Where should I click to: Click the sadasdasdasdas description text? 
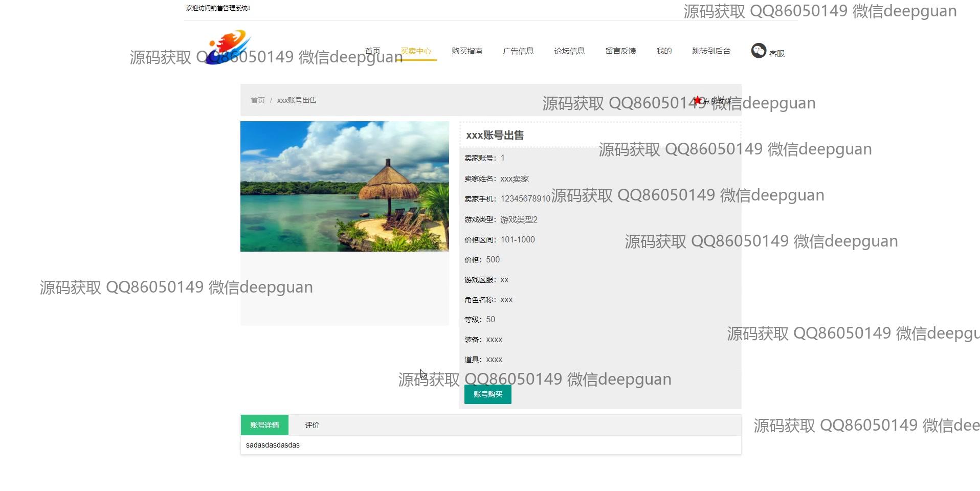(x=273, y=445)
